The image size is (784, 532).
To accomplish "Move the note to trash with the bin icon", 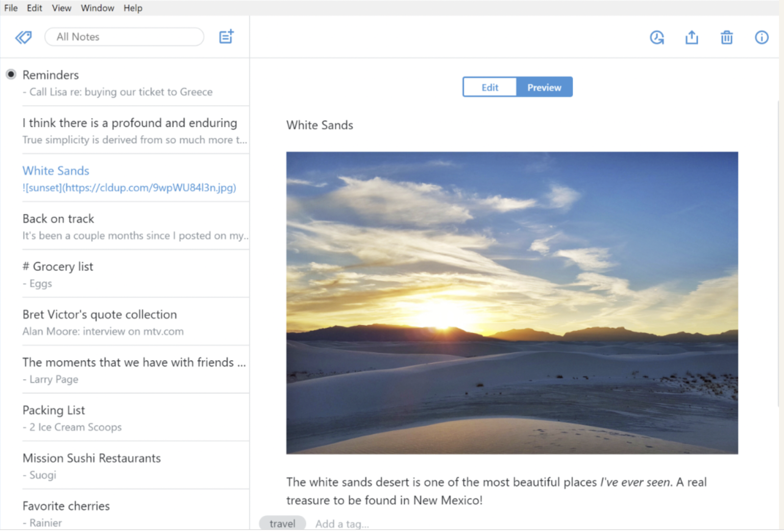I will coord(727,37).
